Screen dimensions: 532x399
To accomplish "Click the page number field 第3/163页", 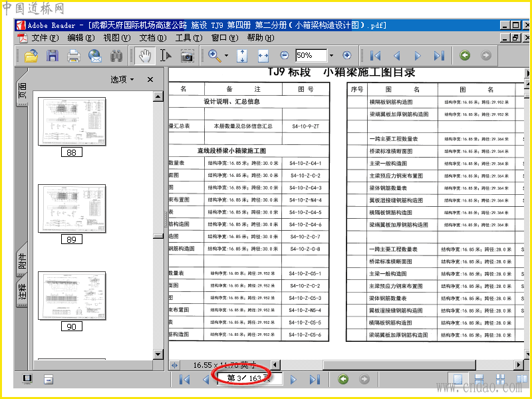I will click(x=250, y=378).
